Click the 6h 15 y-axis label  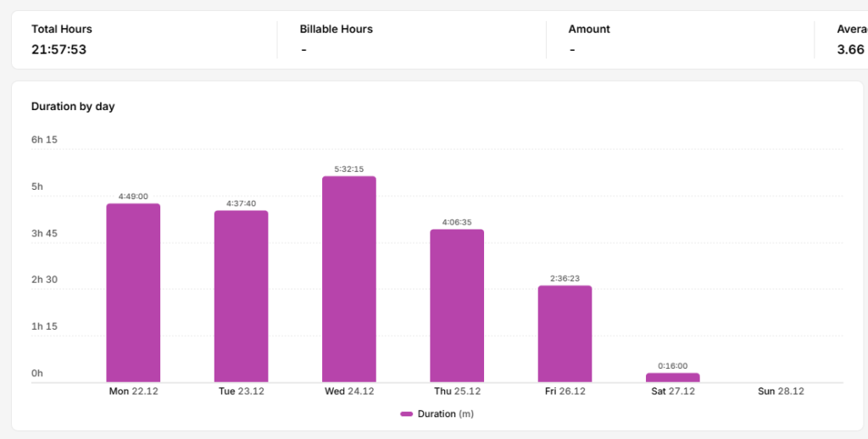[44, 140]
